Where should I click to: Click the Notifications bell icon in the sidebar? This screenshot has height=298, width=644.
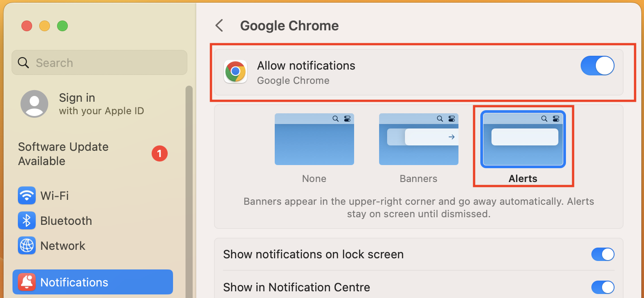point(27,282)
